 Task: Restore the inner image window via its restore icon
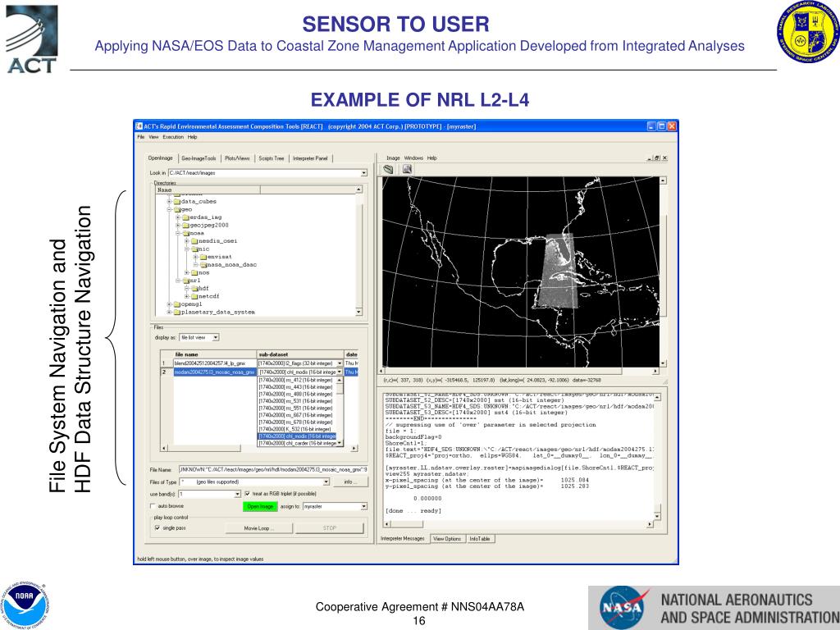657,158
